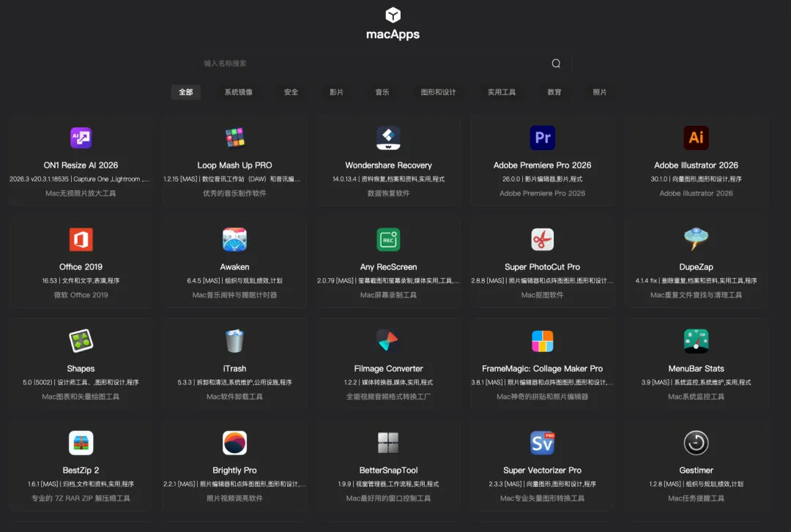Screen dimensions: 791x532
Task: Switch to the 图形和设计 tab
Action: 439,92
